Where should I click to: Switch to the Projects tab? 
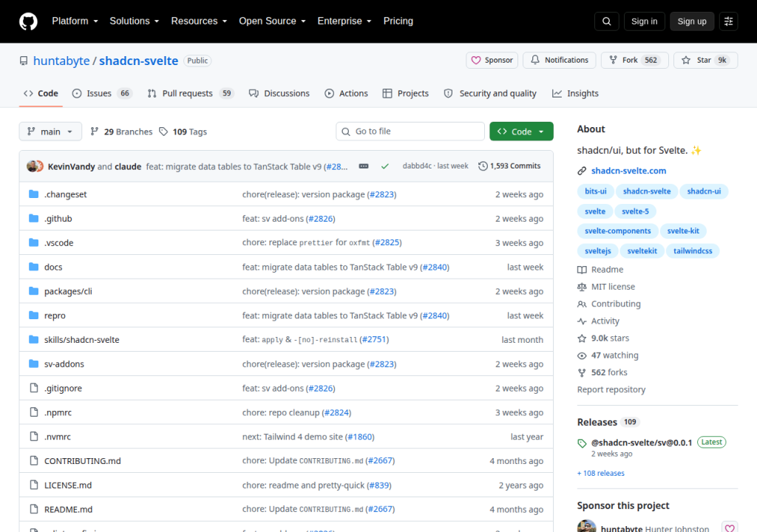(x=406, y=94)
